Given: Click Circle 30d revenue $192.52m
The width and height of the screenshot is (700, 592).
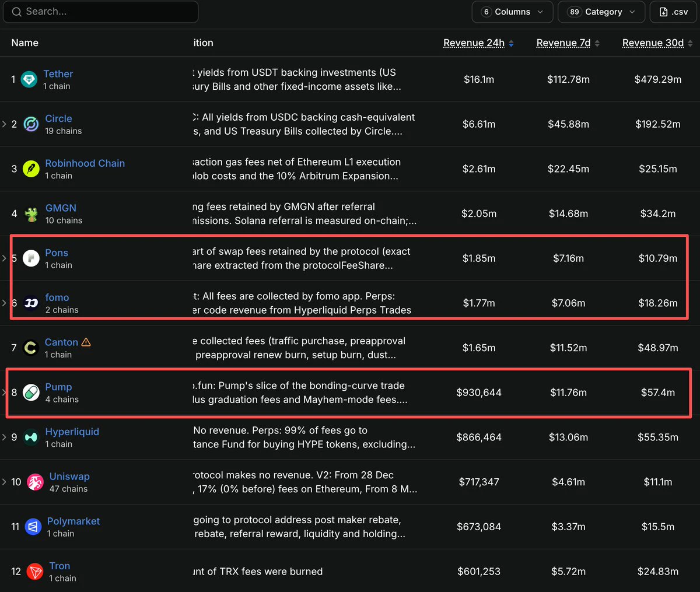Looking at the screenshot, I should 658,124.
